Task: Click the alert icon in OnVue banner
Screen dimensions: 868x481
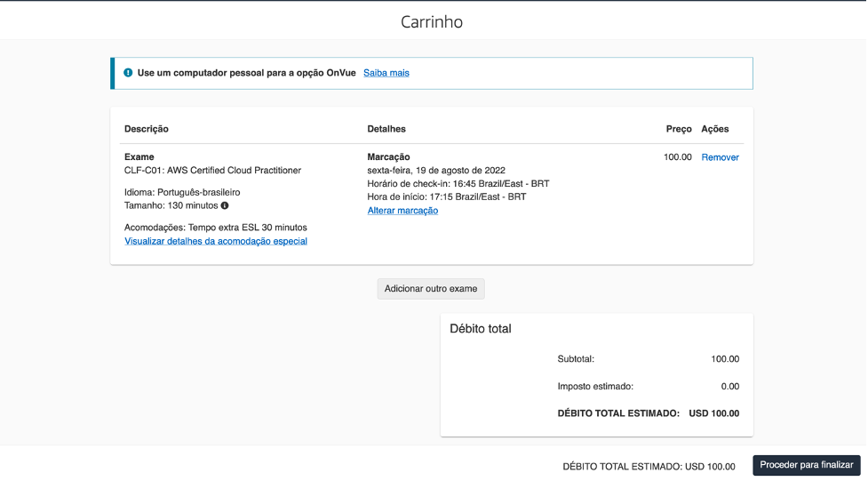Action: (x=128, y=73)
